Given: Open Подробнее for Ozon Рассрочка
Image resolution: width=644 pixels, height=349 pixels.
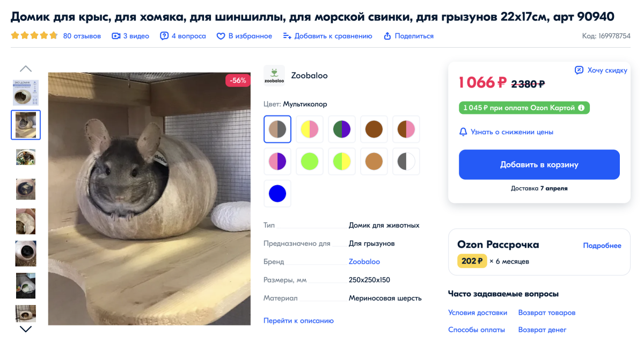Looking at the screenshot, I should [602, 245].
